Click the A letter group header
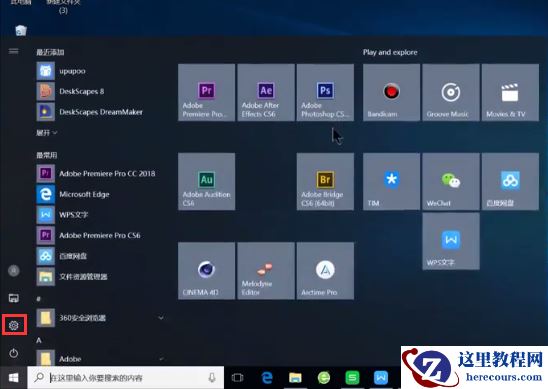This screenshot has width=548, height=389. [x=39, y=340]
